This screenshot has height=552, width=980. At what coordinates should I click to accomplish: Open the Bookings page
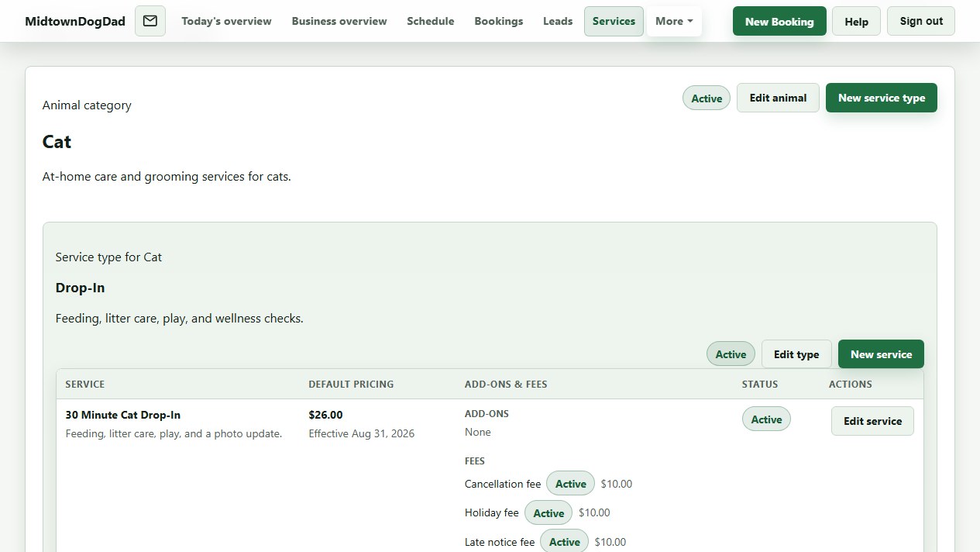(499, 21)
